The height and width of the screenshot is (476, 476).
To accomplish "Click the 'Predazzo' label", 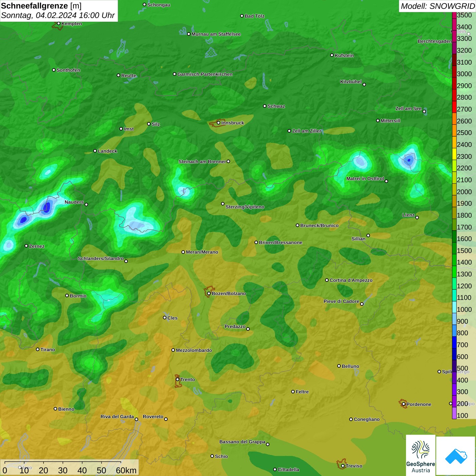I will (x=235, y=326).
